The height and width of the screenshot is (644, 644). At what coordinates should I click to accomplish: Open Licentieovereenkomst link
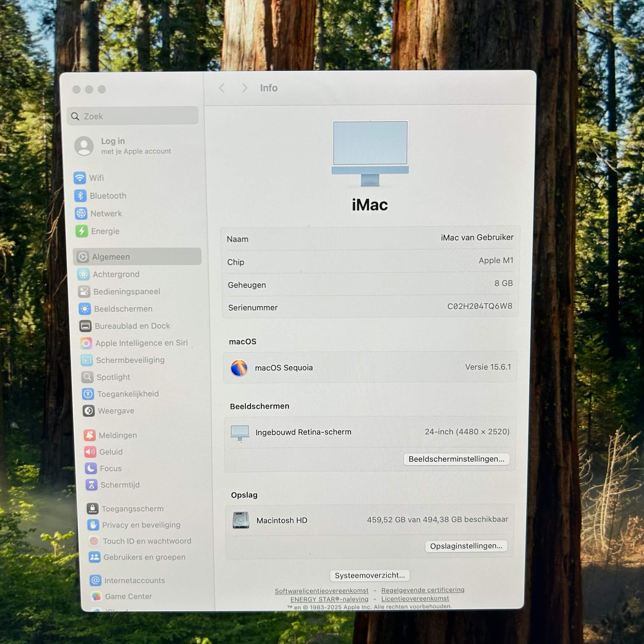coord(415,598)
